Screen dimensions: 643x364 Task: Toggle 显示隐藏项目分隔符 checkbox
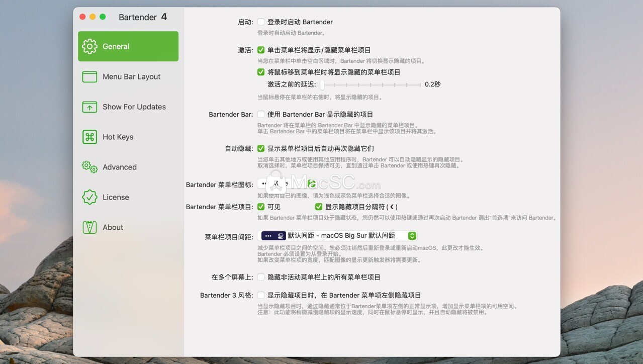click(319, 207)
